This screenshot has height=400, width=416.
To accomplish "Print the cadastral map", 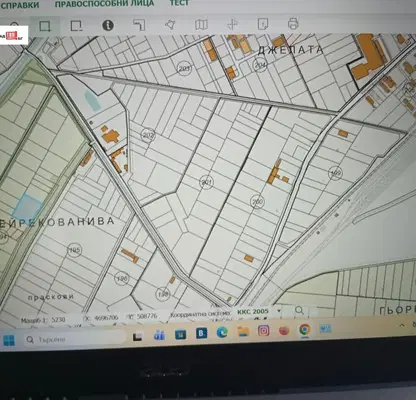I will pos(293,24).
